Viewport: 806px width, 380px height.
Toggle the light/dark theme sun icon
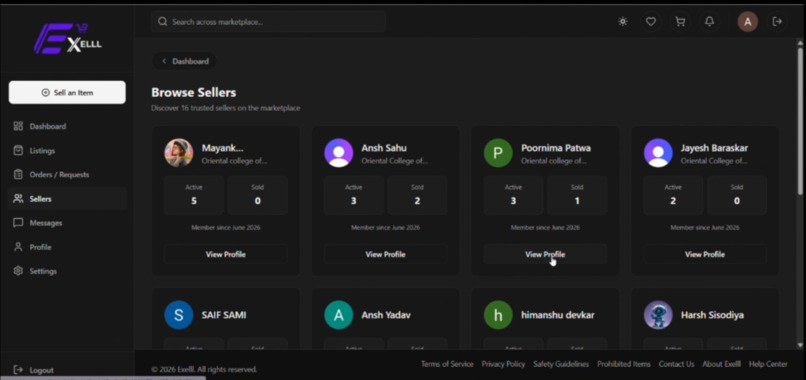click(x=622, y=22)
